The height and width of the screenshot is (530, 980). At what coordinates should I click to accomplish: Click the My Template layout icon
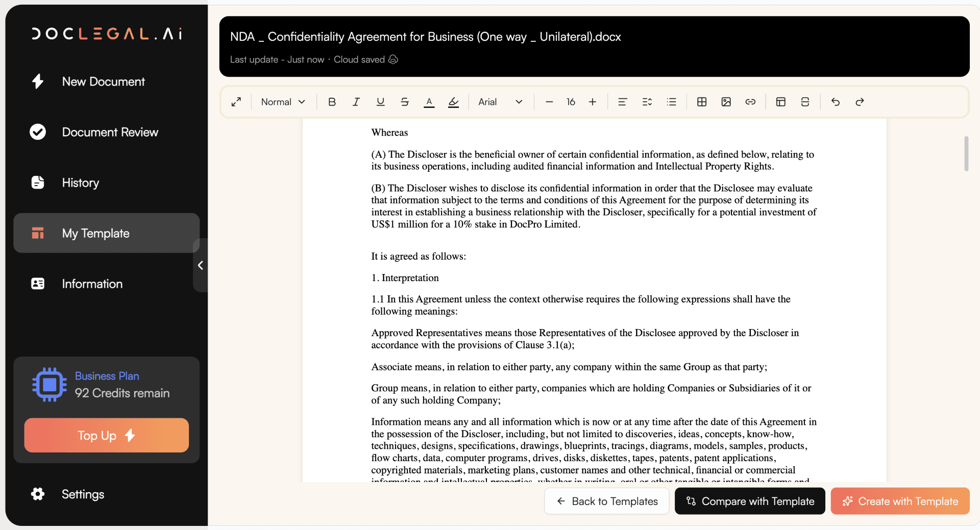38,233
